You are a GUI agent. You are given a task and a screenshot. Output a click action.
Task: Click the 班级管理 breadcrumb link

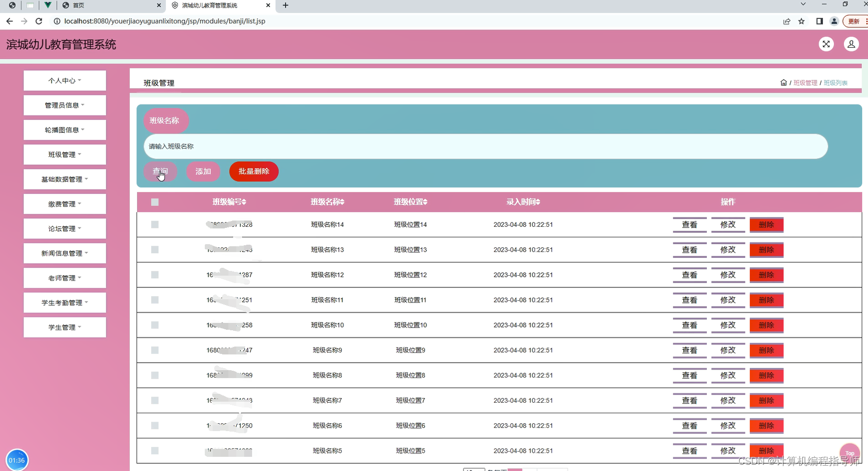pyautogui.click(x=805, y=83)
